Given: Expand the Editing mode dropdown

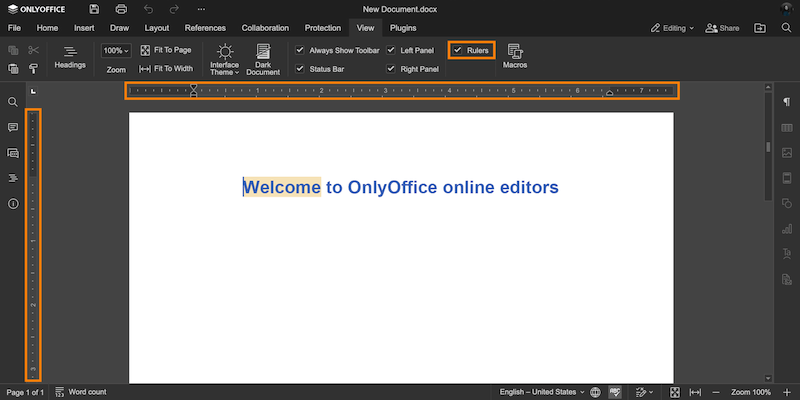Looking at the screenshot, I should [x=671, y=28].
